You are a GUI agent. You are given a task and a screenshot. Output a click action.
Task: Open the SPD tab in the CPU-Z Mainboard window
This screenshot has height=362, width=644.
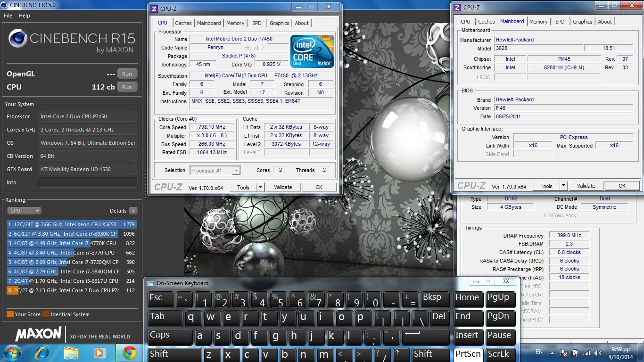point(560,22)
